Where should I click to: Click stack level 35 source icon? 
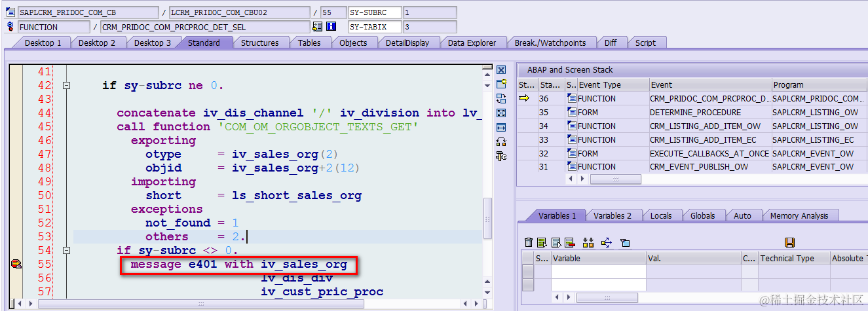coord(572,112)
